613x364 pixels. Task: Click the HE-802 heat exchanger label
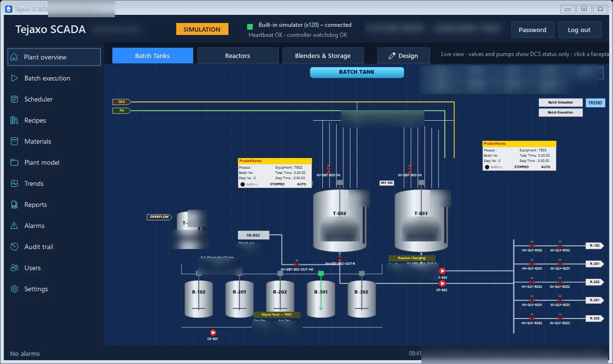(x=253, y=235)
